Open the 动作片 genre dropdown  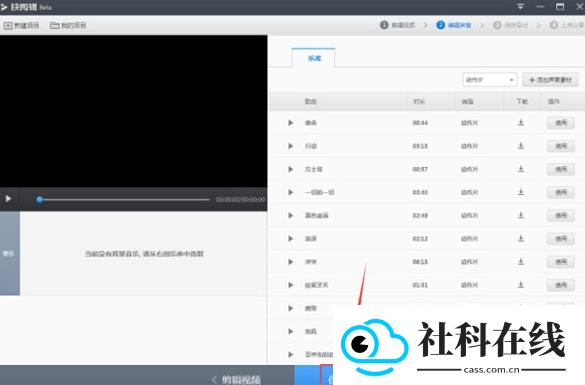(x=490, y=80)
